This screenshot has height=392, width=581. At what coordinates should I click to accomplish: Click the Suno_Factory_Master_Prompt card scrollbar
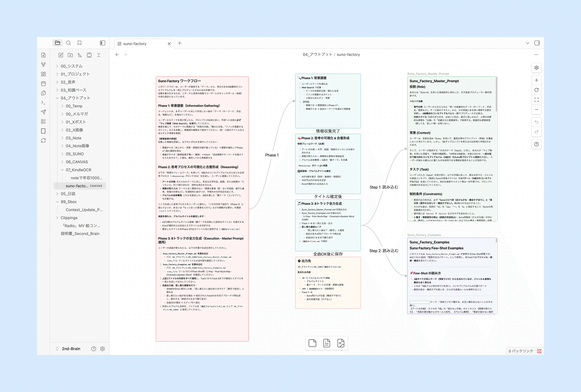click(496, 94)
